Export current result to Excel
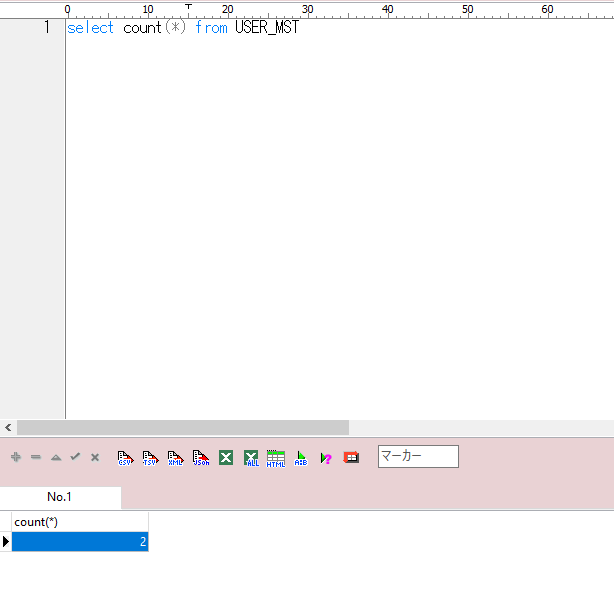 coord(226,457)
